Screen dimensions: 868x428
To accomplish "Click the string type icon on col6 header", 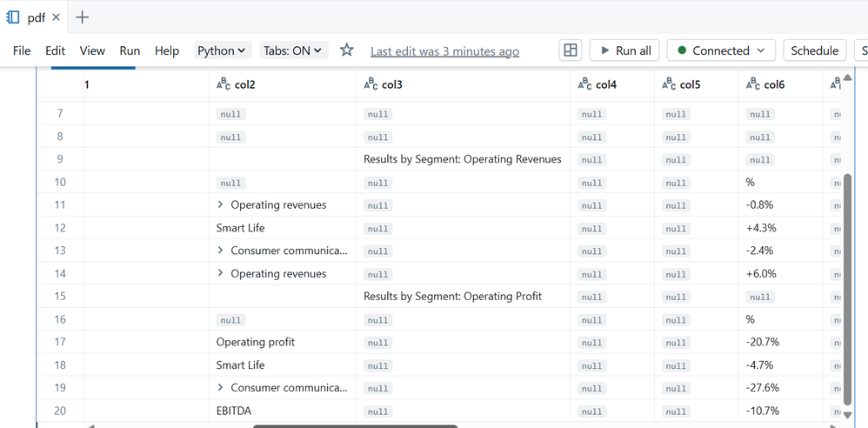I will pos(753,84).
